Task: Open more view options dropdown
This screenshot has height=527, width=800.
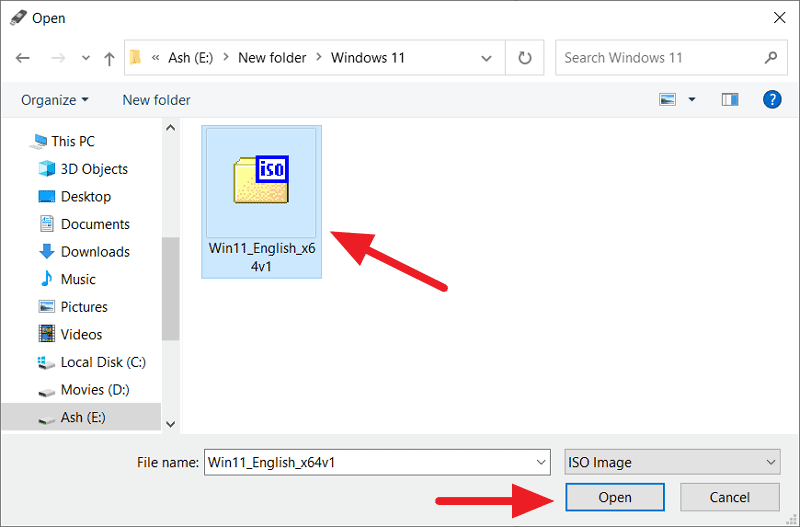Action: point(692,99)
